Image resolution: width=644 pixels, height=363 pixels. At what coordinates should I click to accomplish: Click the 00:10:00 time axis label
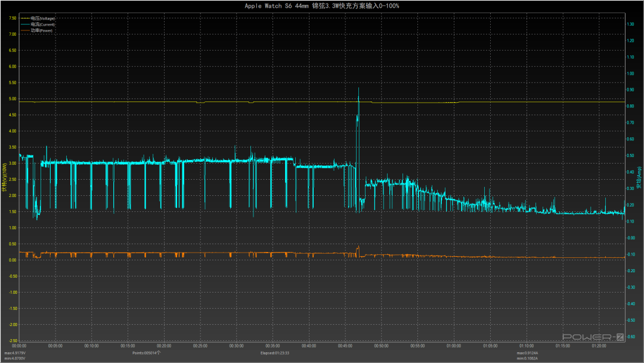point(92,346)
